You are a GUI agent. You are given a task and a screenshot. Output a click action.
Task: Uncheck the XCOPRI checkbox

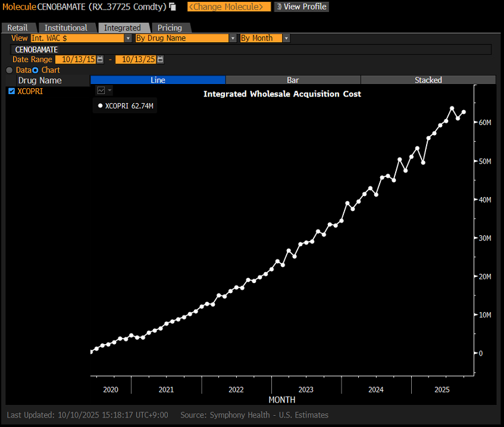(11, 91)
